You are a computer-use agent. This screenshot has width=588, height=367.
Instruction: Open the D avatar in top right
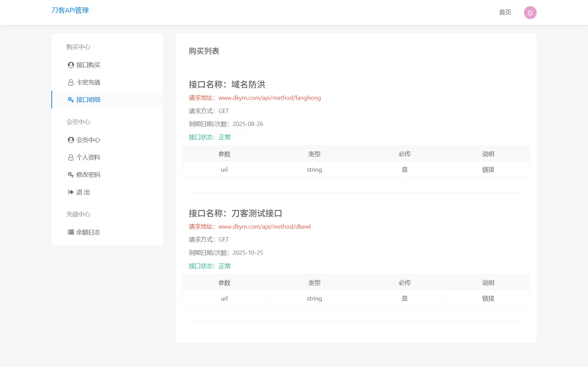pos(530,12)
